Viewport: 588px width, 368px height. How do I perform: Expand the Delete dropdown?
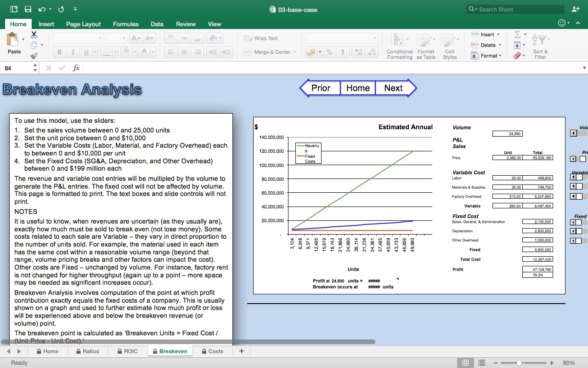[500, 45]
